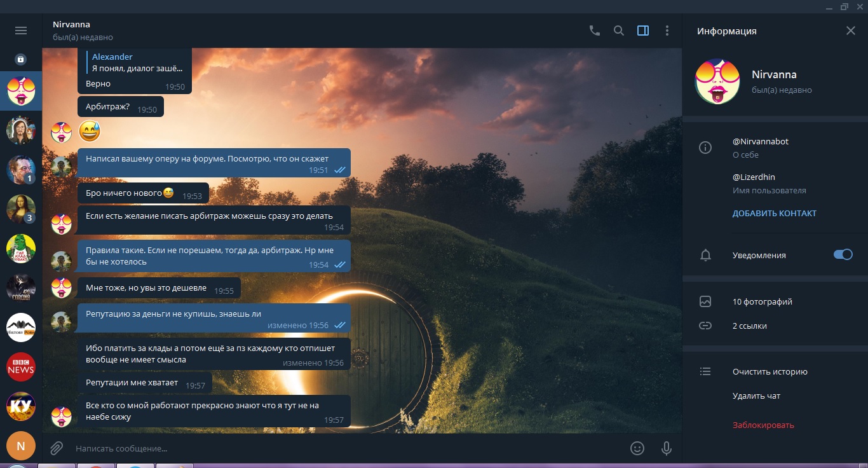The width and height of the screenshot is (868, 468).
Task: Open search in this chat
Action: [x=619, y=31]
